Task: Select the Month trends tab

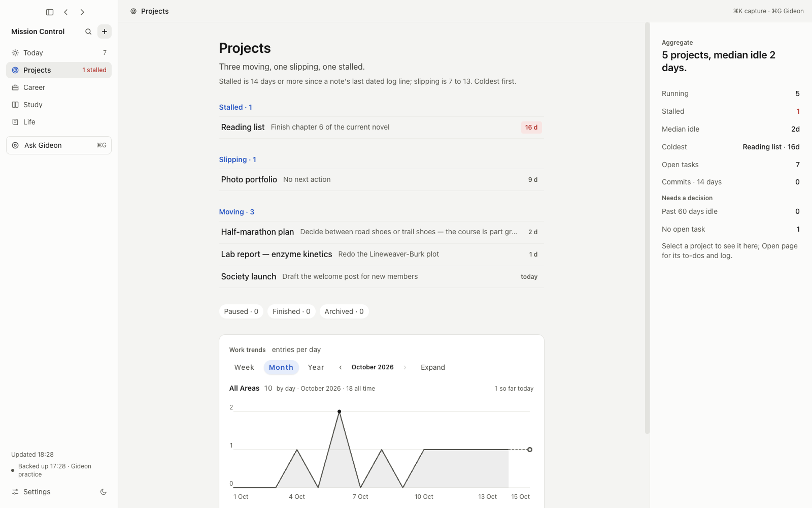Action: pyautogui.click(x=281, y=367)
